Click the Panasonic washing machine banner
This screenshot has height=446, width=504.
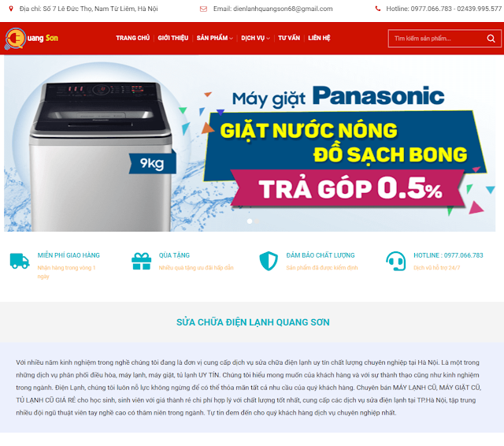(x=250, y=143)
